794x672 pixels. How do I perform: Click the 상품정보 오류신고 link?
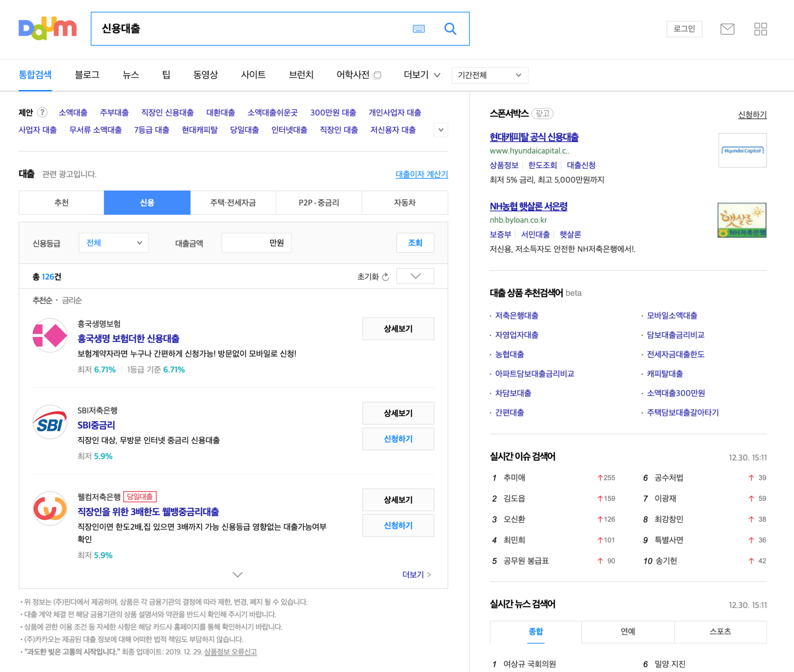(x=230, y=652)
